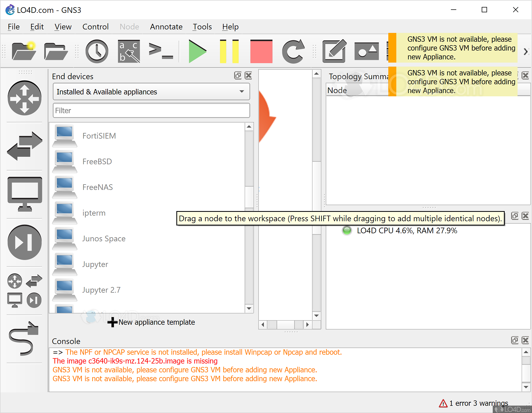Screen dimensions: 532x413
Task: Open the Help menu
Action: pos(230,27)
